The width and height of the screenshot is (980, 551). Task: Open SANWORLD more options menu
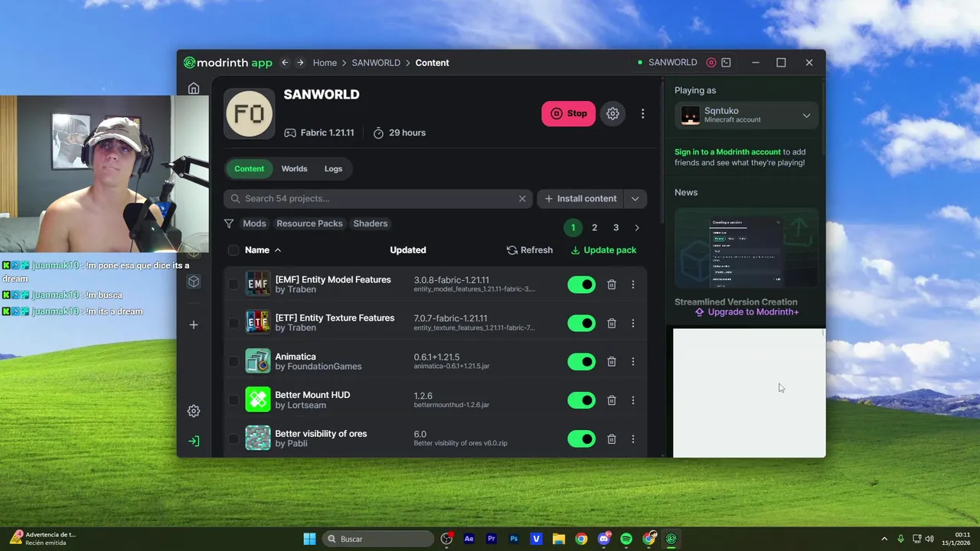tap(642, 113)
